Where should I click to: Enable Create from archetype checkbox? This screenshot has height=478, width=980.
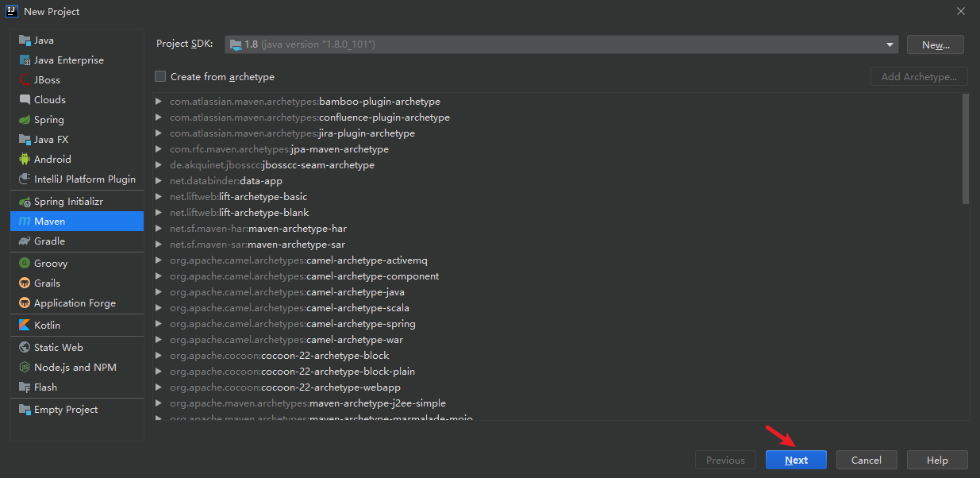pyautogui.click(x=160, y=77)
